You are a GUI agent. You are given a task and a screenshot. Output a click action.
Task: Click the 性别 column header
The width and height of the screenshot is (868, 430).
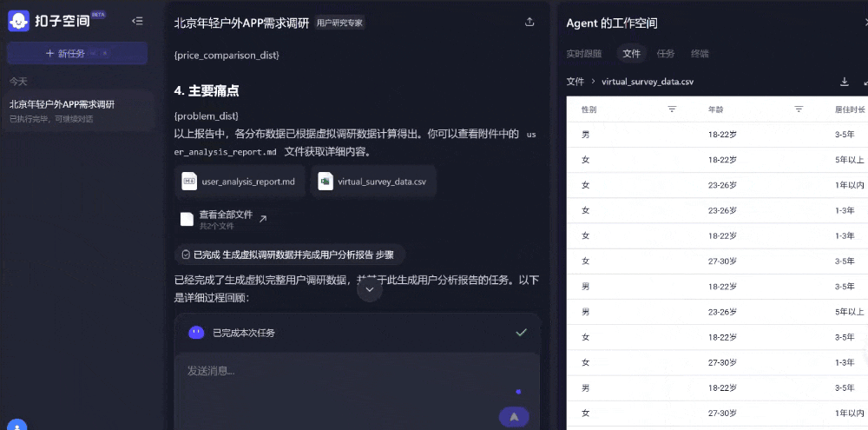click(x=589, y=109)
